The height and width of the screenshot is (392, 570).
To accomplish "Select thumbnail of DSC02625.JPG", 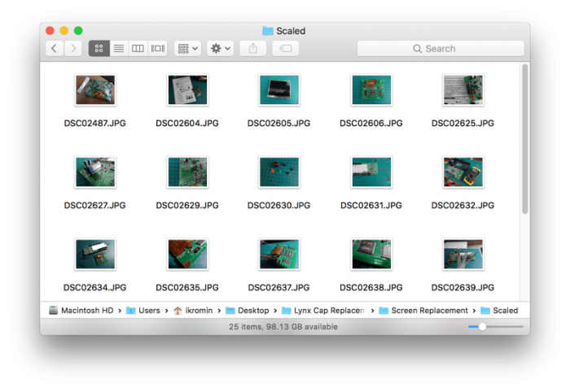I will click(463, 90).
